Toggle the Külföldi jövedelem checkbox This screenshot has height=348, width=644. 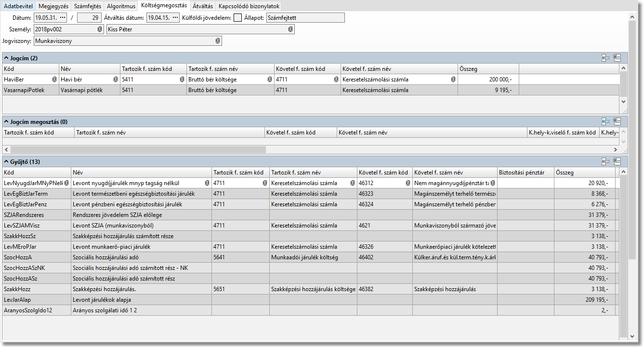pyautogui.click(x=237, y=18)
